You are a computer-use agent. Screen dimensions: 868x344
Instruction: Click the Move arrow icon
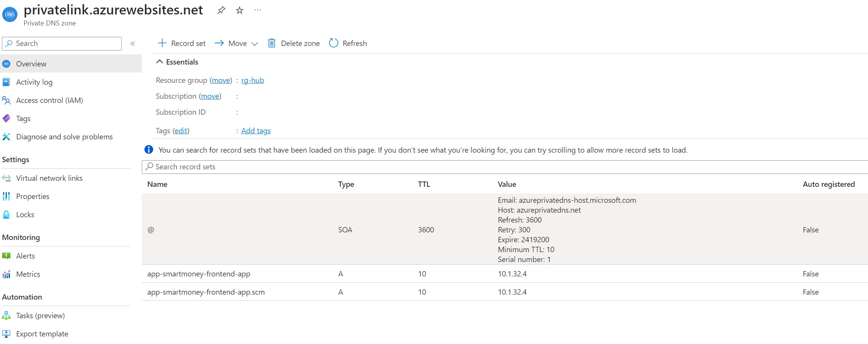[219, 43]
